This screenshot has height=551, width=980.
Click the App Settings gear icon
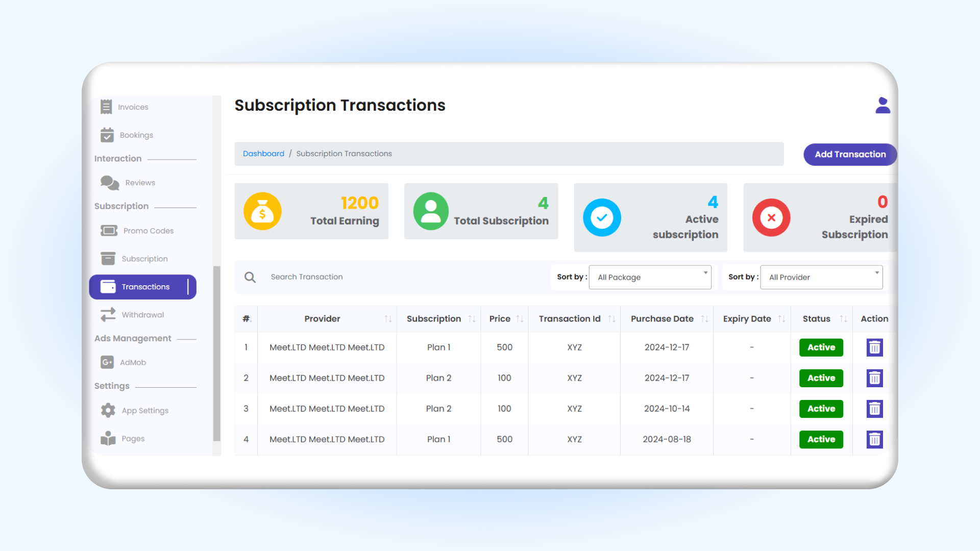point(108,410)
